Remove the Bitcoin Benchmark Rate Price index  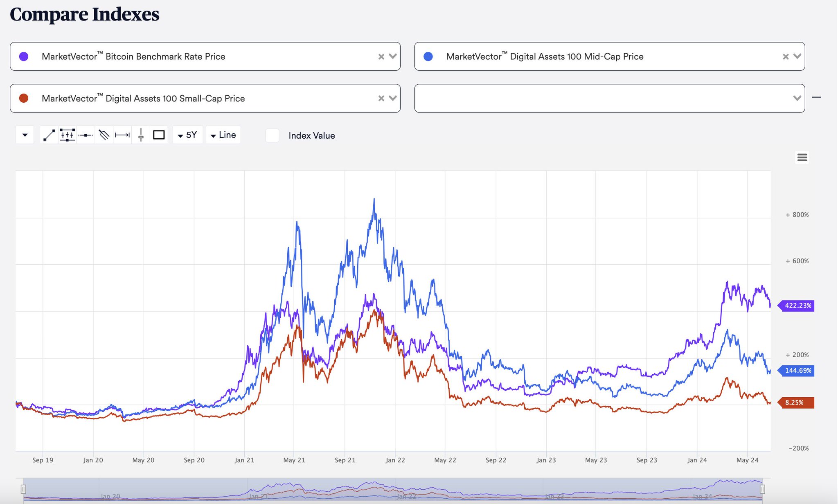[x=381, y=56]
